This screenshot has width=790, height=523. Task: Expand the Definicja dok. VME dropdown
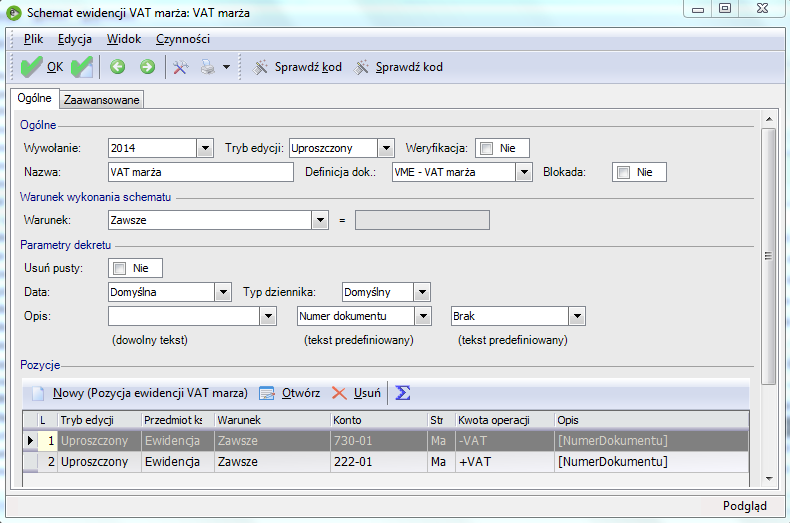(x=524, y=172)
